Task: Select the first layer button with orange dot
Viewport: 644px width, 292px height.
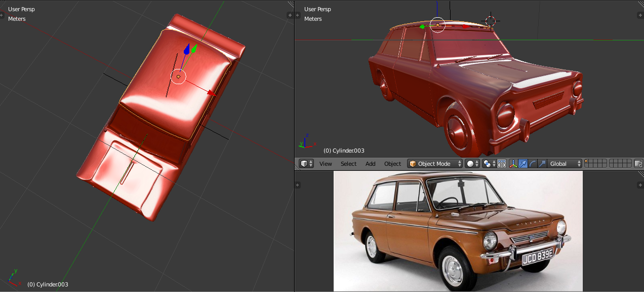Action: pos(587,161)
